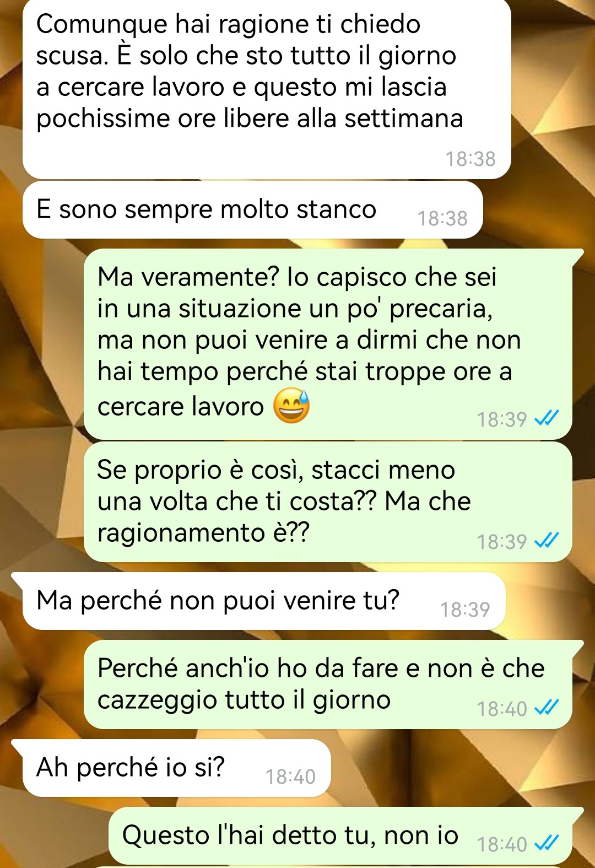Tap read checkmarks next to 'ragionamento è??'
595x868 pixels.
pyautogui.click(x=547, y=541)
